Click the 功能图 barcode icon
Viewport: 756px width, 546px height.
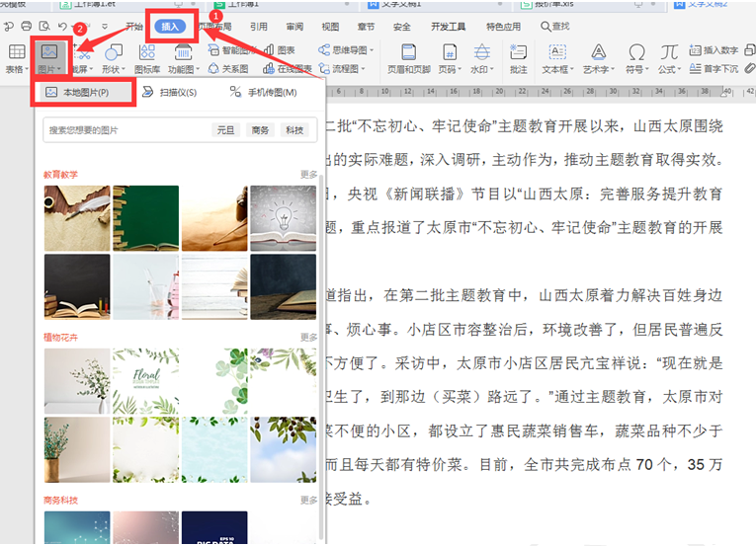183,52
